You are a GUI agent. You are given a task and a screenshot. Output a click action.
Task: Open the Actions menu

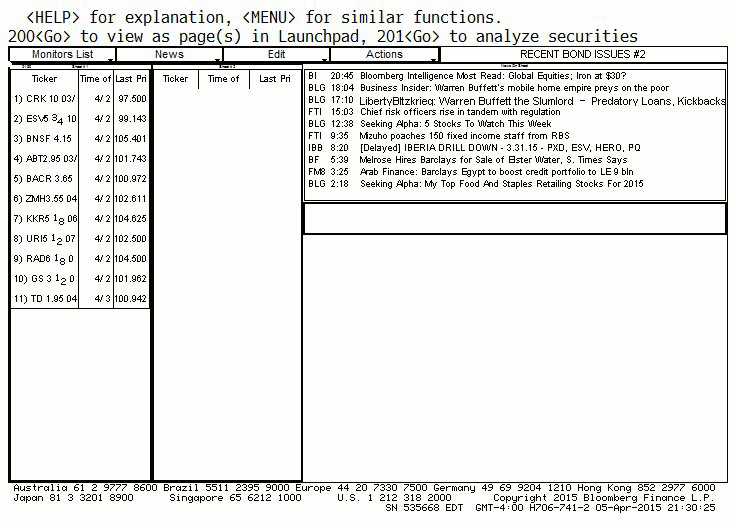tap(384, 54)
